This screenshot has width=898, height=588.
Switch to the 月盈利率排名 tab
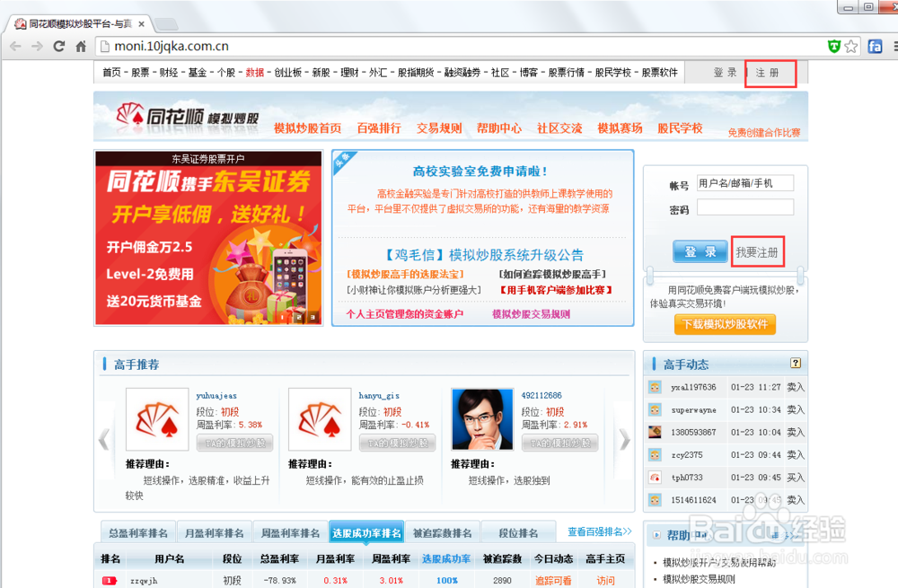pyautogui.click(x=215, y=532)
